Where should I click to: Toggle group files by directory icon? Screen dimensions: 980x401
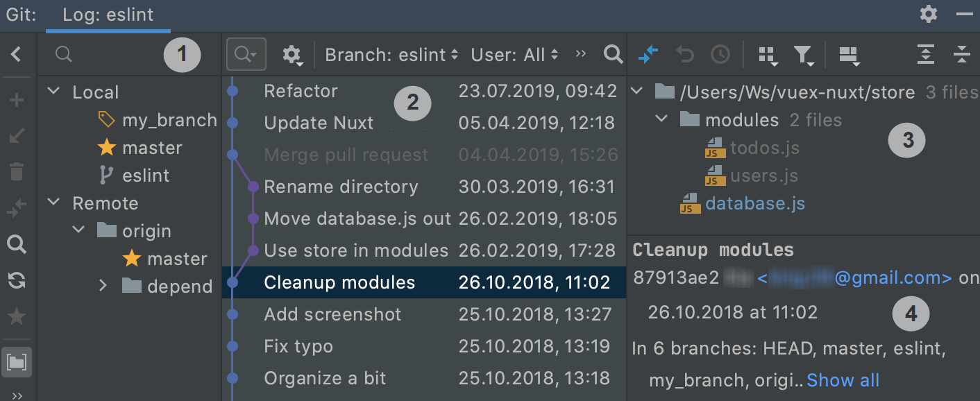point(767,54)
